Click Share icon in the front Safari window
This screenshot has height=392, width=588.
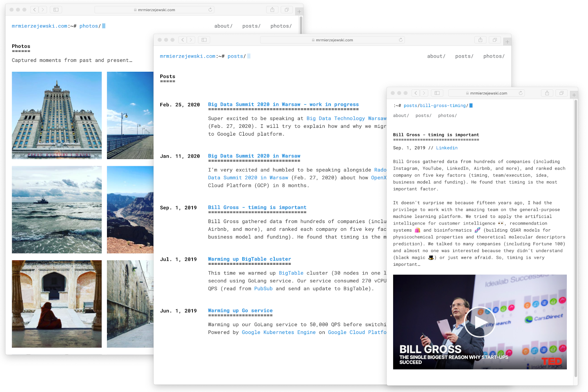click(547, 93)
